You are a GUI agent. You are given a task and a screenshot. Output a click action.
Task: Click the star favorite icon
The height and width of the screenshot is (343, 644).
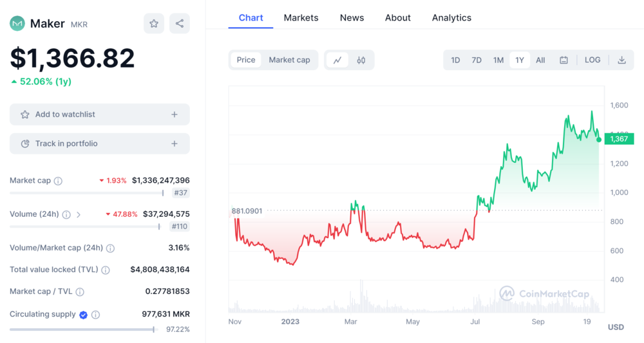(x=154, y=24)
